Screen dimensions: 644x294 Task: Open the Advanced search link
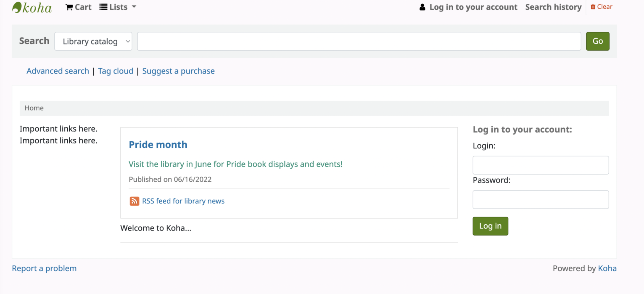coord(57,71)
